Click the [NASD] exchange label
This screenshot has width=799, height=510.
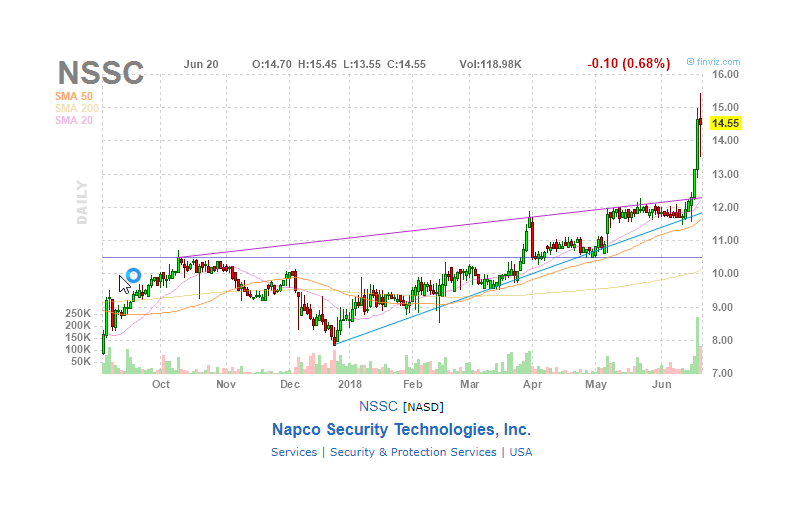(423, 407)
